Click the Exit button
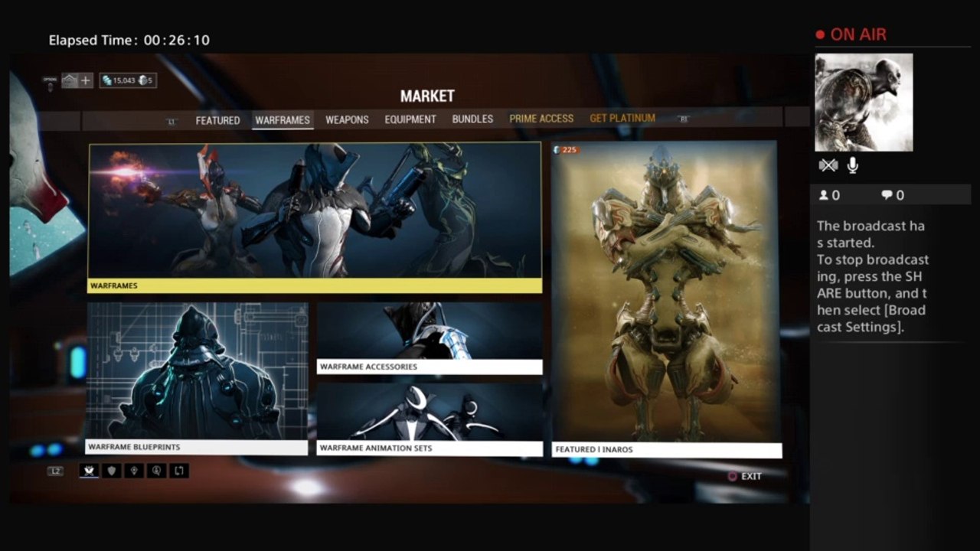Image resolution: width=980 pixels, height=551 pixels. [x=745, y=476]
